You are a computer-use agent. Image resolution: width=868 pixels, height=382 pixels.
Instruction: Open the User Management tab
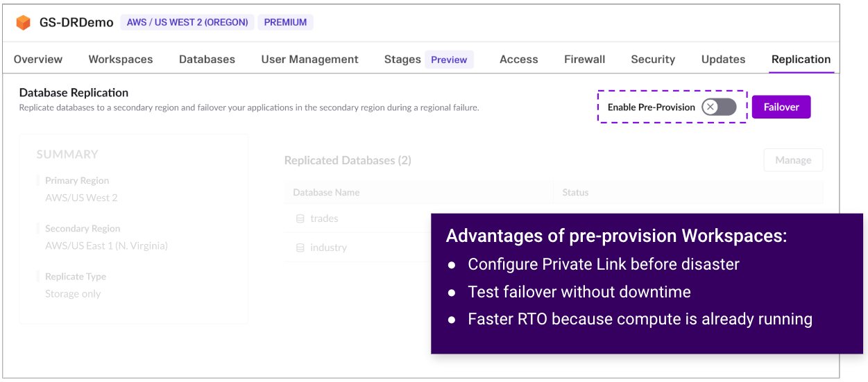[309, 60]
